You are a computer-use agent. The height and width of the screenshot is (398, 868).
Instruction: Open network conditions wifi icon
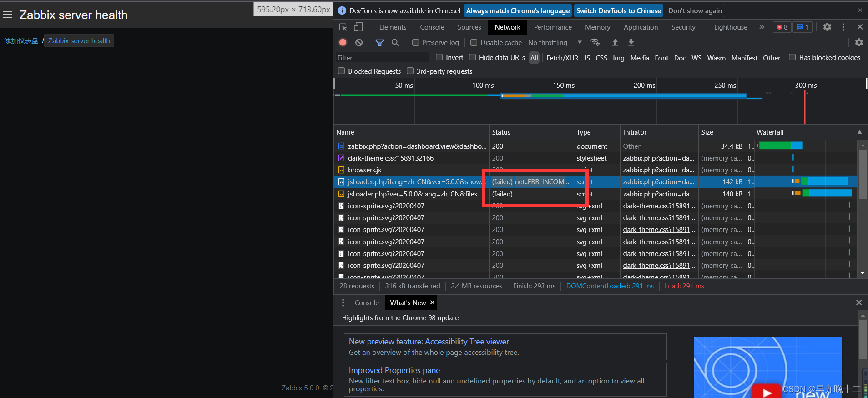[x=595, y=42]
